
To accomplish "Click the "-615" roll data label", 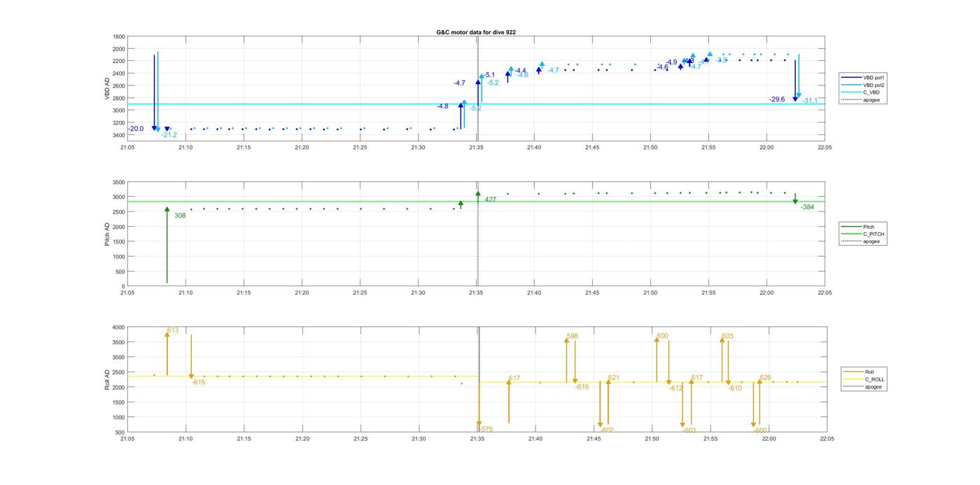I will point(198,382).
